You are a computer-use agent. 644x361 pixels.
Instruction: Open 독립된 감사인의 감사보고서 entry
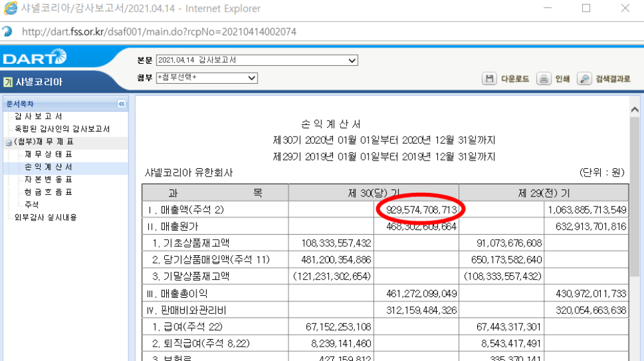62,129
